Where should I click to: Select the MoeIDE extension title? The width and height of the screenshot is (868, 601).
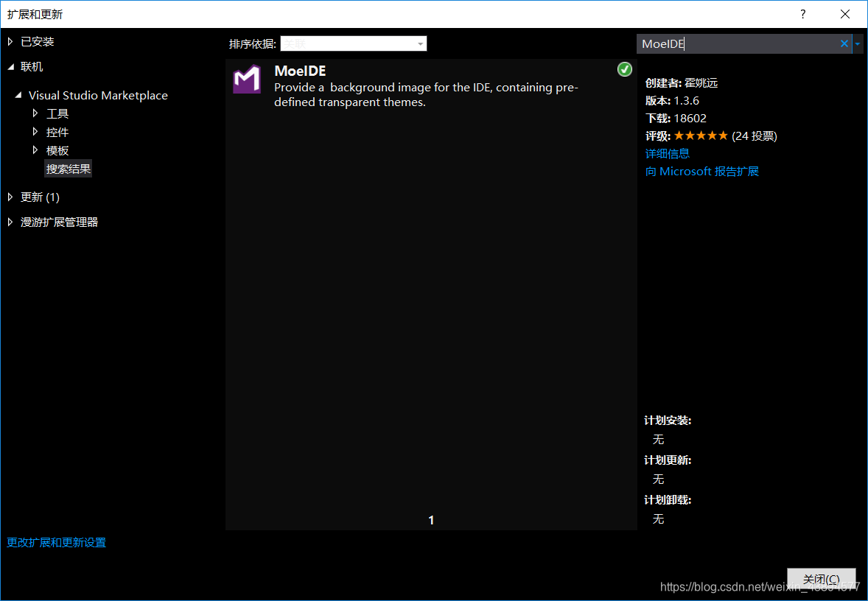coord(300,71)
